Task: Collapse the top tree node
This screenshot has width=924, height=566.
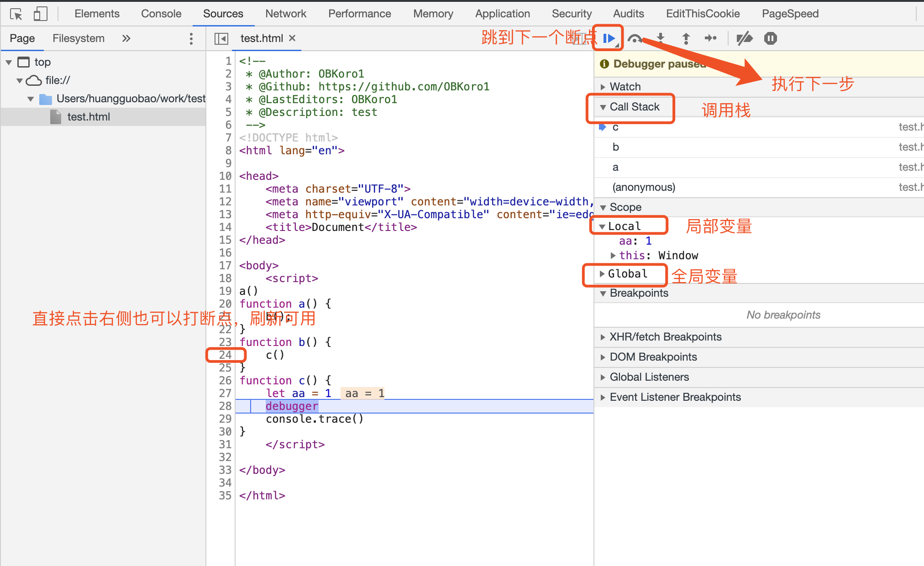Action: (x=9, y=62)
